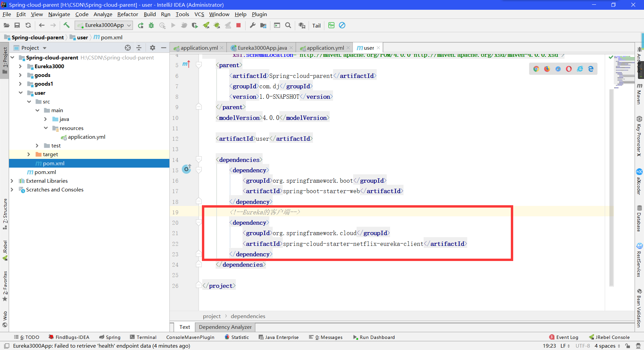Switch to Eureka3000App.java tab
Screen dimensions: 644x350
(262, 48)
